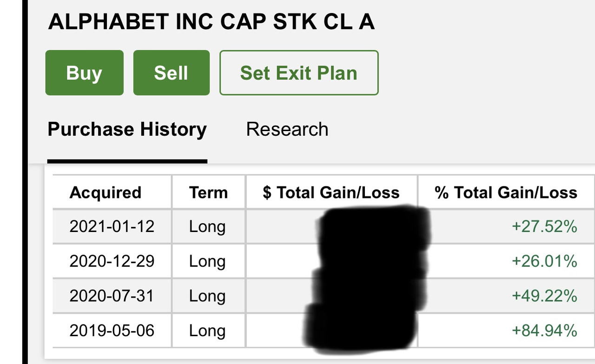Viewport: 595px width, 364px height.
Task: Click the green Buy button
Action: point(84,73)
